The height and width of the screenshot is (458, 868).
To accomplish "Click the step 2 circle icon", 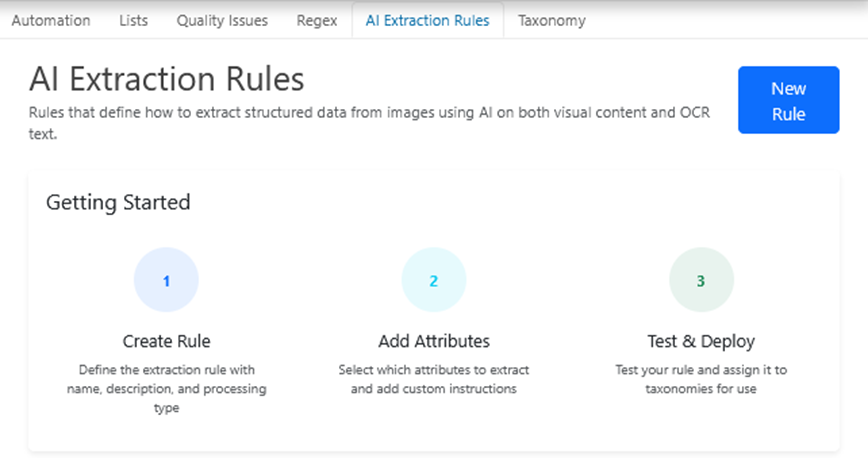I will click(433, 281).
